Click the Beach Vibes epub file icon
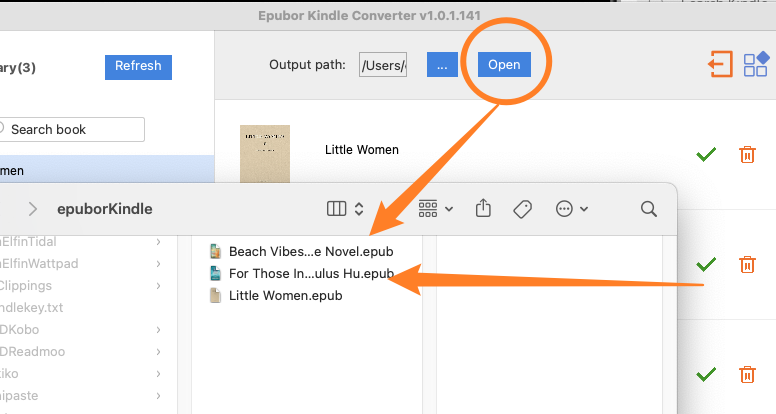The height and width of the screenshot is (414, 776). click(x=215, y=251)
